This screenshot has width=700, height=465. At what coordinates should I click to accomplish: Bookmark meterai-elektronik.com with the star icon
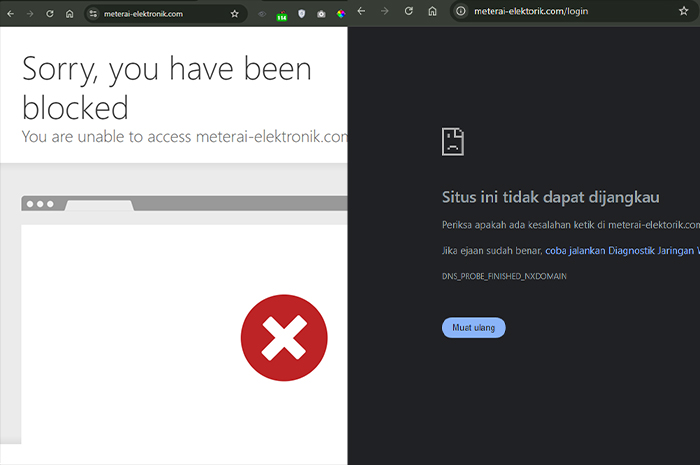(234, 14)
